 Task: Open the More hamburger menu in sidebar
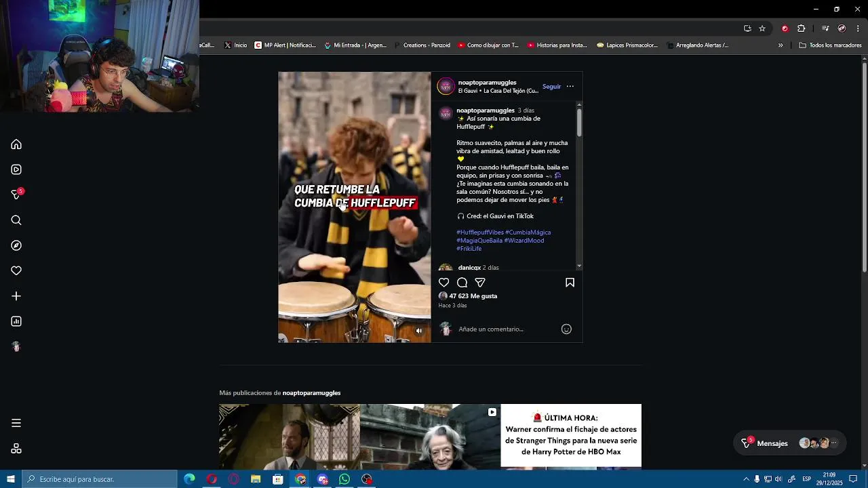(16, 423)
